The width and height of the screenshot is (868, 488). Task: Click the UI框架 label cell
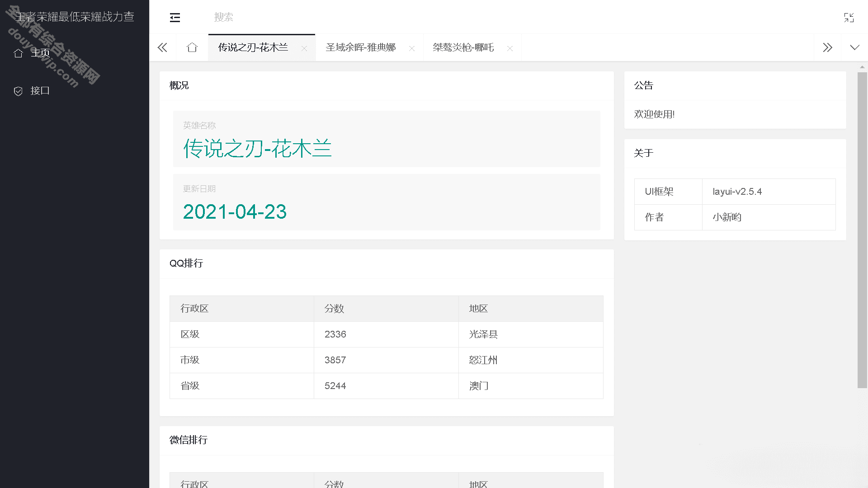(x=668, y=192)
